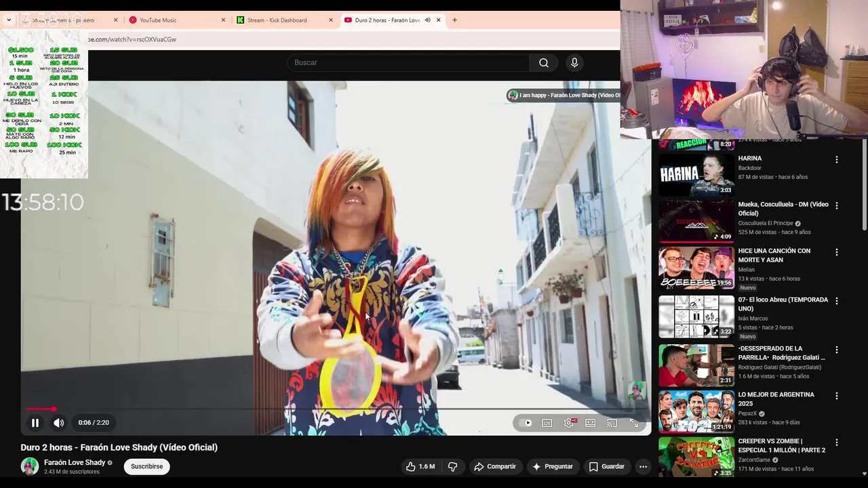Image resolution: width=868 pixels, height=488 pixels.
Task: Open CREEPER VS ZOMBIE video thumbnail
Action: click(x=696, y=457)
